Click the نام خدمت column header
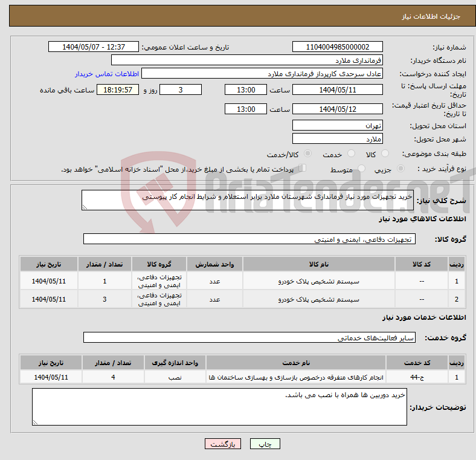The height and width of the screenshot is (460, 476). coord(295,363)
